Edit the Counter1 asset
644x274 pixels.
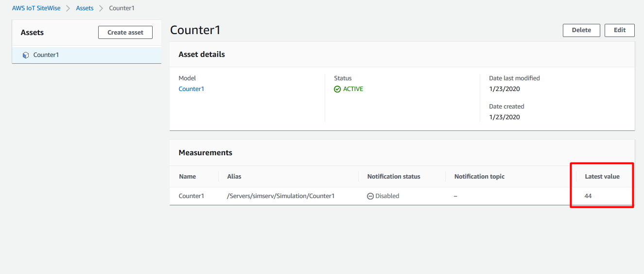click(620, 30)
